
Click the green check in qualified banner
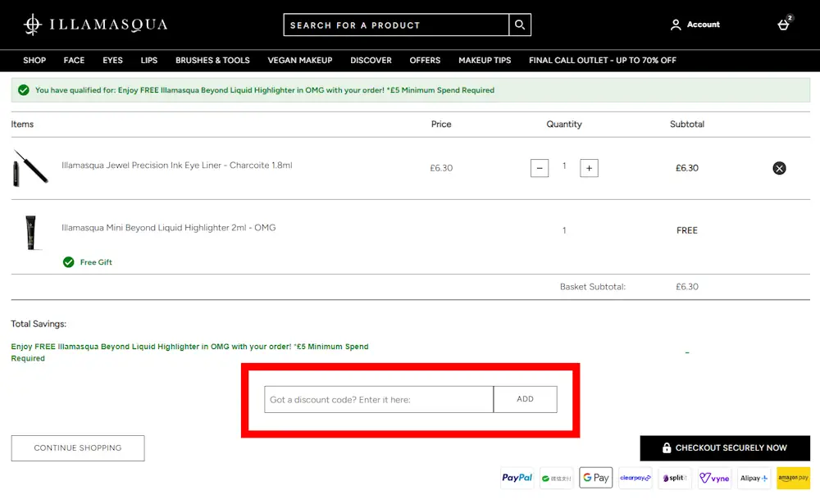coord(24,90)
